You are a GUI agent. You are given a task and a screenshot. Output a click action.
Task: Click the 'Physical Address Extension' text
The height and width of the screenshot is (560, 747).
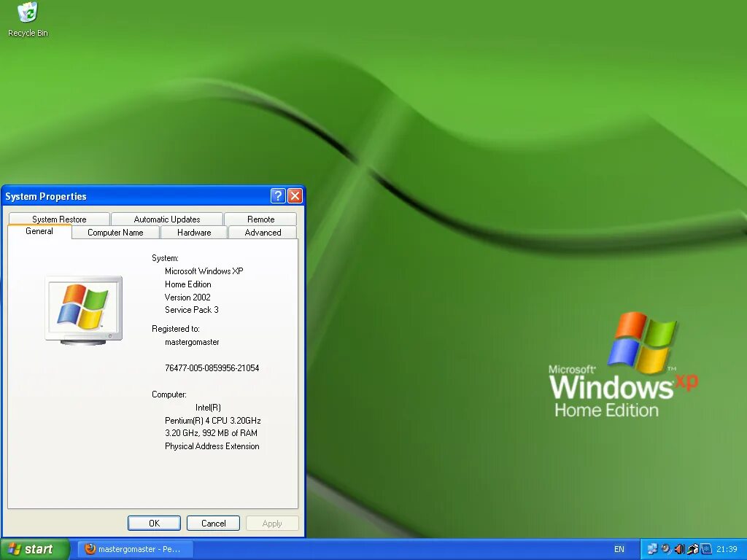212,446
